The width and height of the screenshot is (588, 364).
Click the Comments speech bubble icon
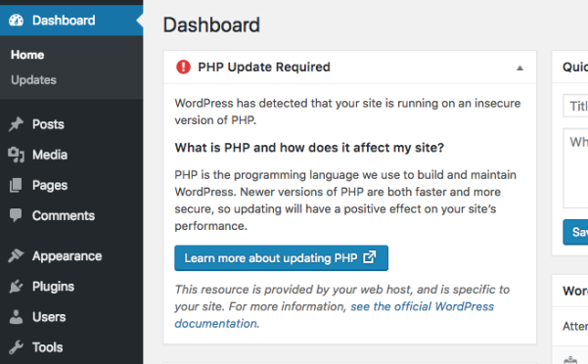pyautogui.click(x=16, y=215)
